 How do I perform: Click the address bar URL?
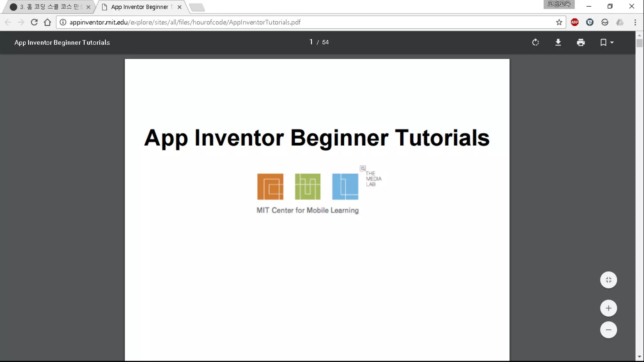tap(185, 22)
